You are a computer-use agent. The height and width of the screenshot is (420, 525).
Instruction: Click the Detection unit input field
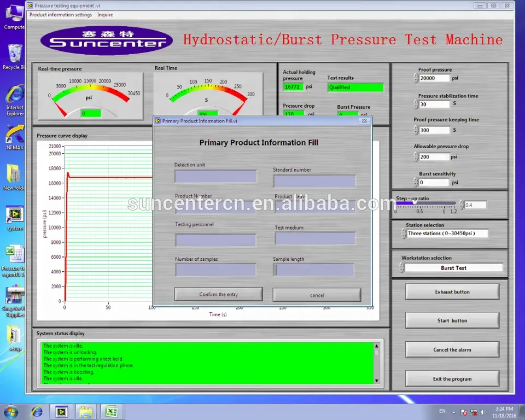click(x=215, y=176)
